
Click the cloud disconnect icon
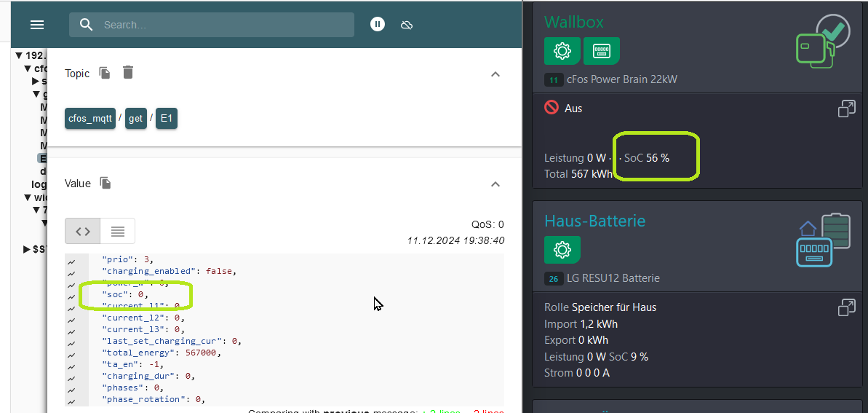[x=407, y=25]
